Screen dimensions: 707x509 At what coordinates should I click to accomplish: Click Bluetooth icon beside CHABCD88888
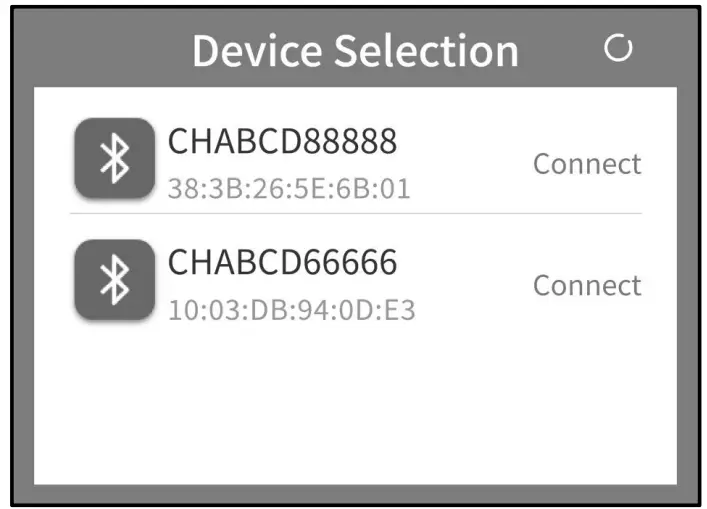pyautogui.click(x=114, y=158)
